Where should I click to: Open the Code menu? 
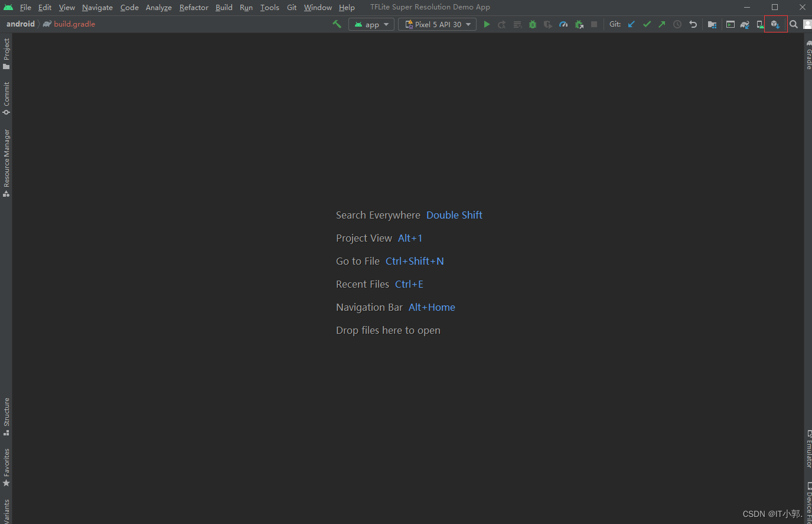pyautogui.click(x=129, y=8)
